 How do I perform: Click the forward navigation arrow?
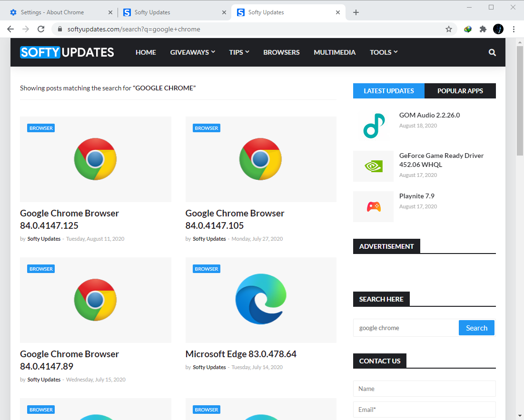pos(26,29)
